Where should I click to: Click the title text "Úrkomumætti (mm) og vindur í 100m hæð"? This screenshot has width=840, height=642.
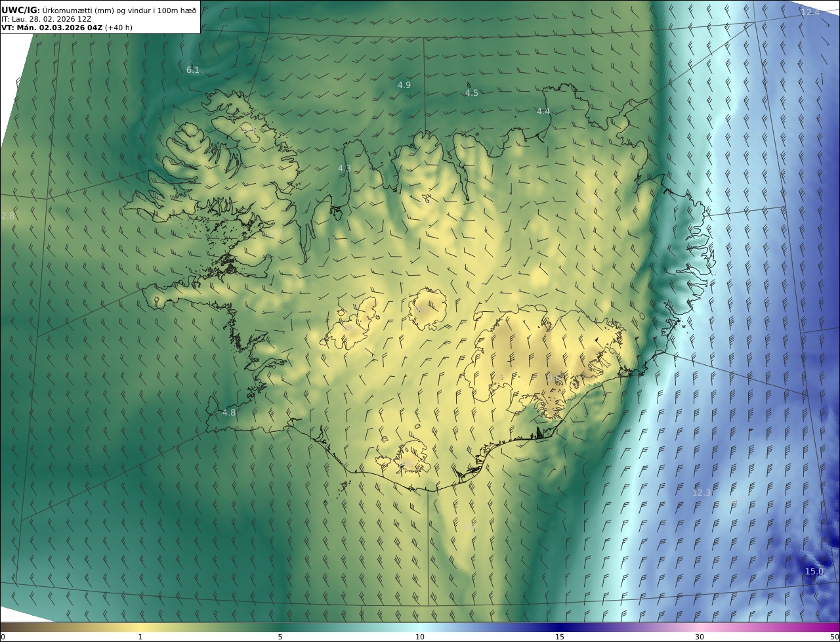[119, 11]
